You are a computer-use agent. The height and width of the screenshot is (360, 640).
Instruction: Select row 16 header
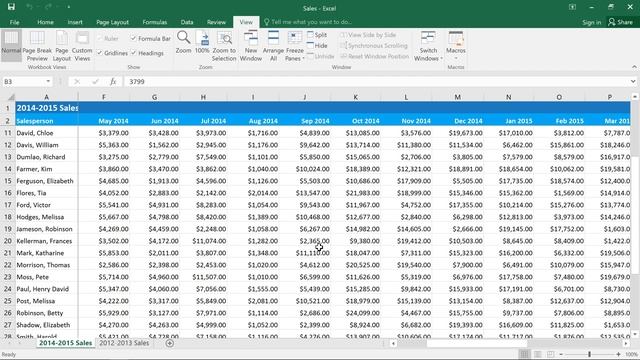pos(7,193)
